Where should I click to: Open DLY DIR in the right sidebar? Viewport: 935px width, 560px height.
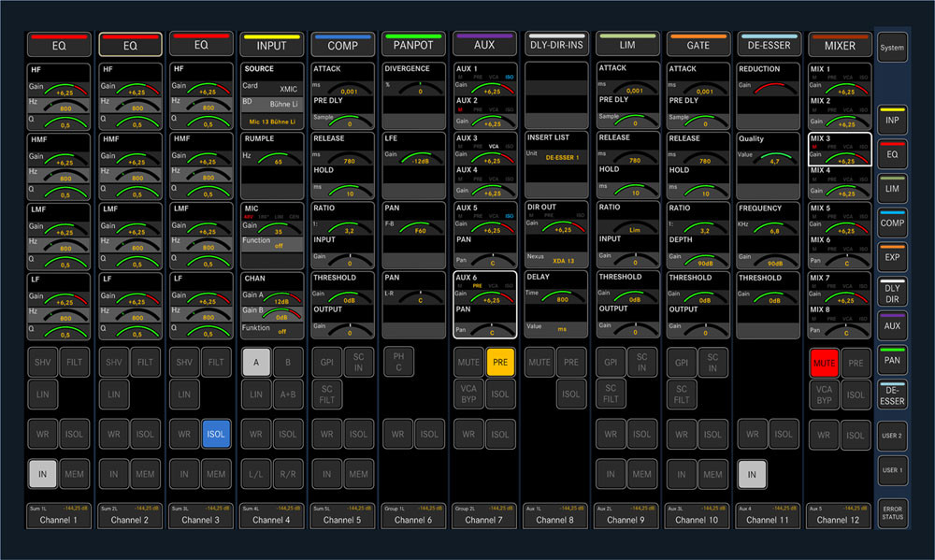[892, 292]
